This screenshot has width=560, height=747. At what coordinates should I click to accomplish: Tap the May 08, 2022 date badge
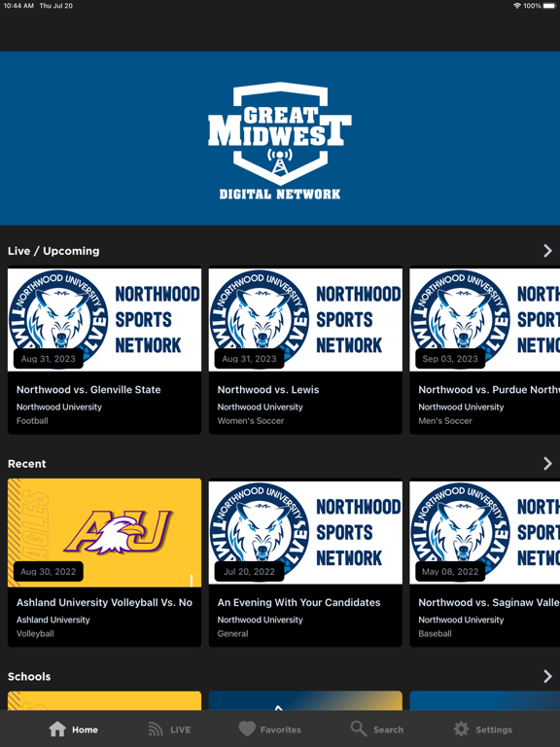click(x=450, y=572)
